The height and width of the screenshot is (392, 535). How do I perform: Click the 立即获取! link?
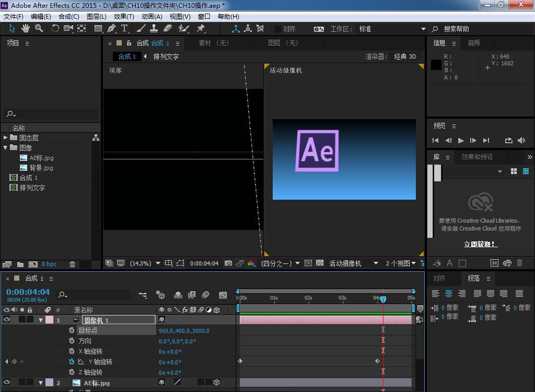pyautogui.click(x=481, y=244)
